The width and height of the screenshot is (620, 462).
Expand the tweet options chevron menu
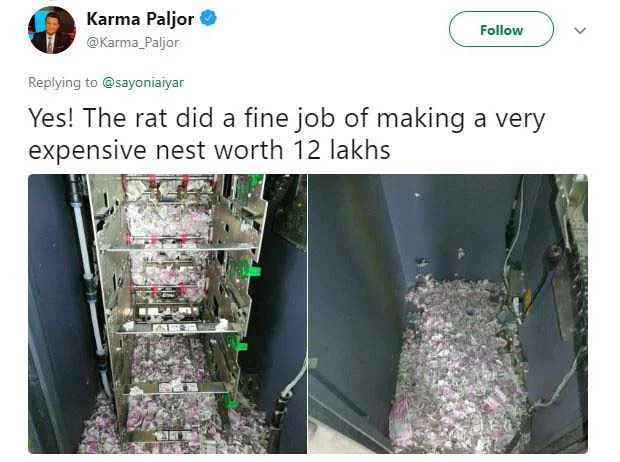(580, 30)
